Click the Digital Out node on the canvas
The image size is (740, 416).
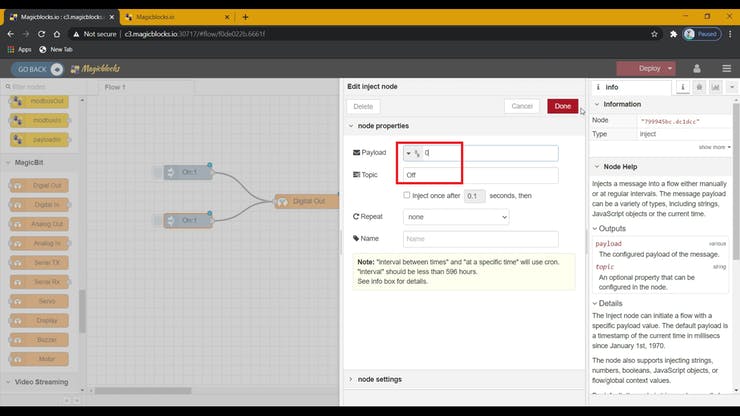click(x=306, y=202)
